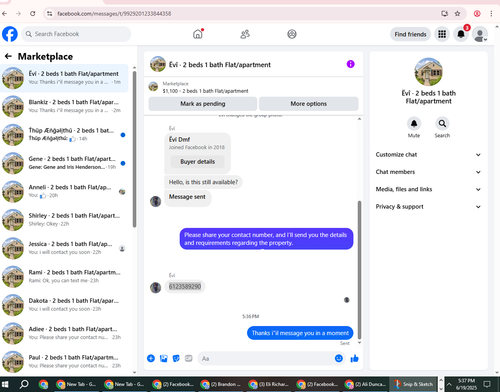This screenshot has height=392, width=500.
Task: Open the purple conversation information icon
Action: click(350, 64)
